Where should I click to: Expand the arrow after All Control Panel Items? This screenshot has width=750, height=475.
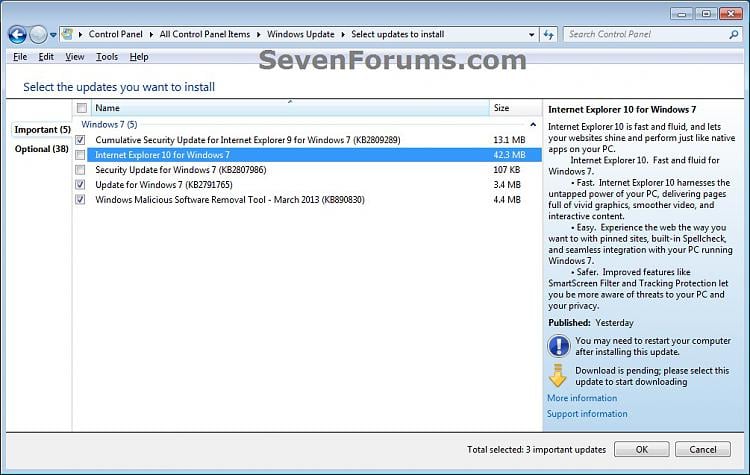click(259, 34)
